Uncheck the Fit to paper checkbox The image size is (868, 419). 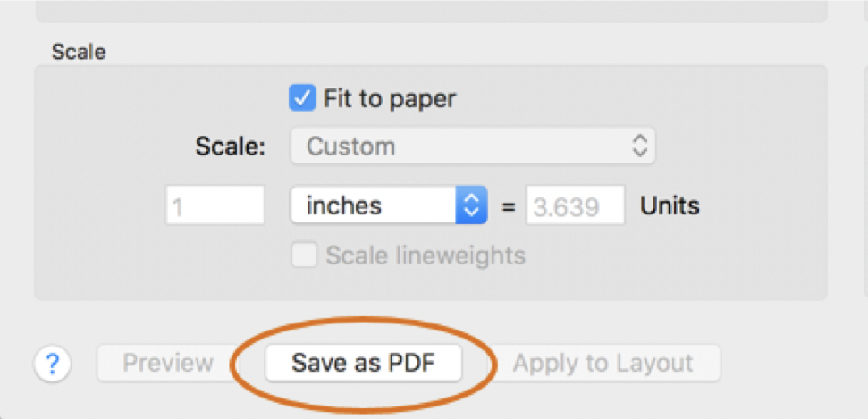point(302,97)
